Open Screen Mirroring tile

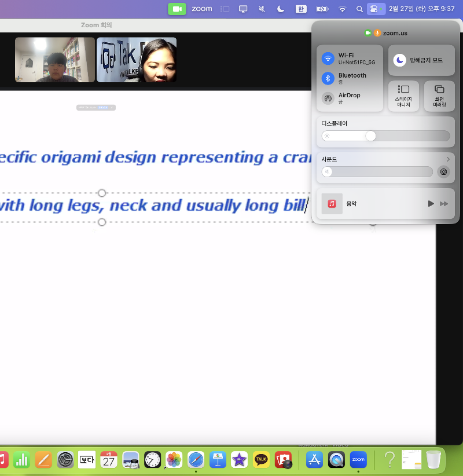439,96
